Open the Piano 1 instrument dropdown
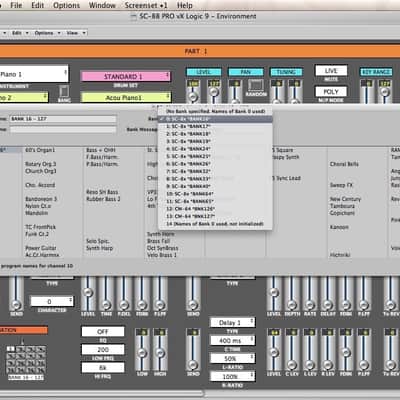This screenshot has height=400, width=400. [33, 74]
